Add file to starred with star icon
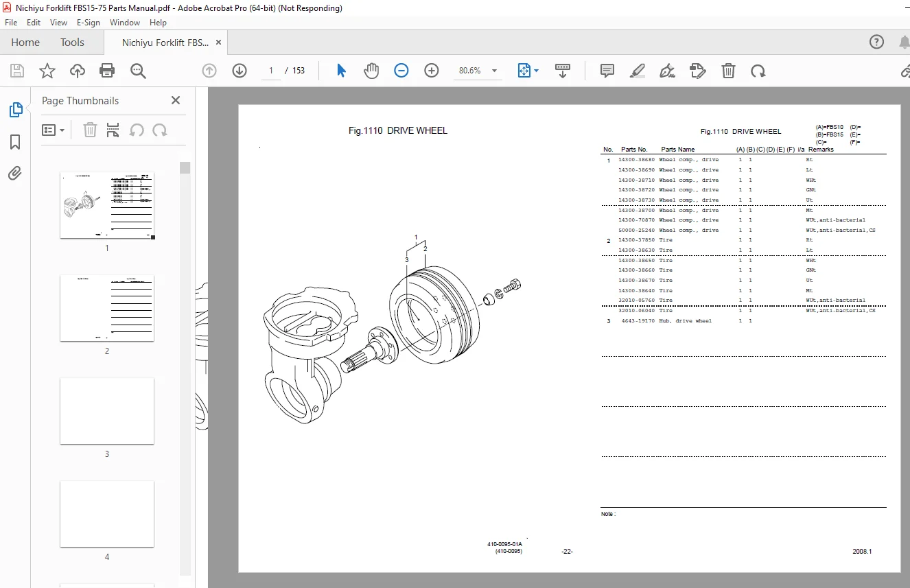The image size is (910, 588). (x=47, y=71)
